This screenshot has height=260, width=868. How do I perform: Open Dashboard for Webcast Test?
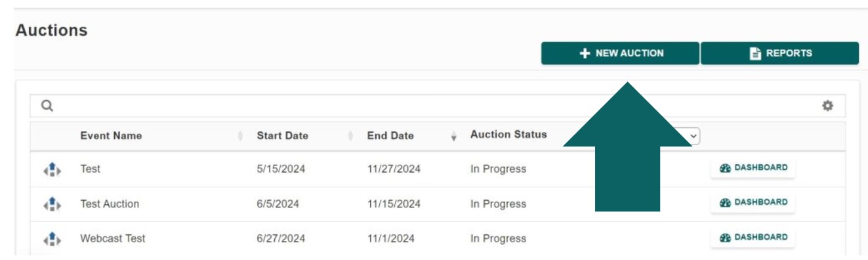[x=753, y=237]
